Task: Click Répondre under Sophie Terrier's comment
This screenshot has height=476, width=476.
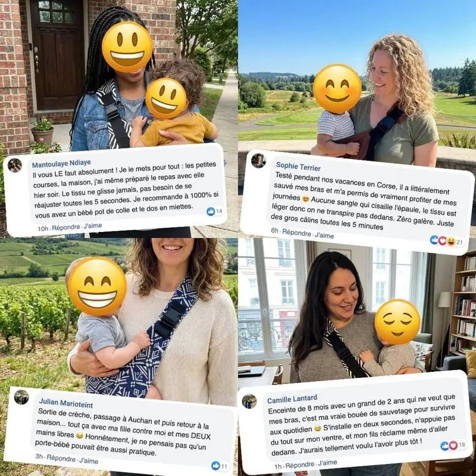Action: 297,233
